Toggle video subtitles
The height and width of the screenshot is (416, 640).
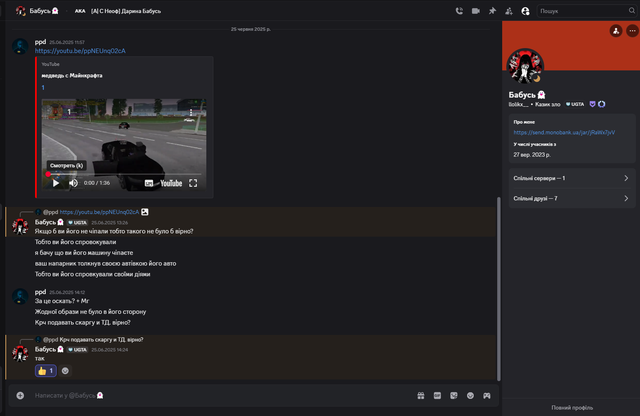(149, 183)
